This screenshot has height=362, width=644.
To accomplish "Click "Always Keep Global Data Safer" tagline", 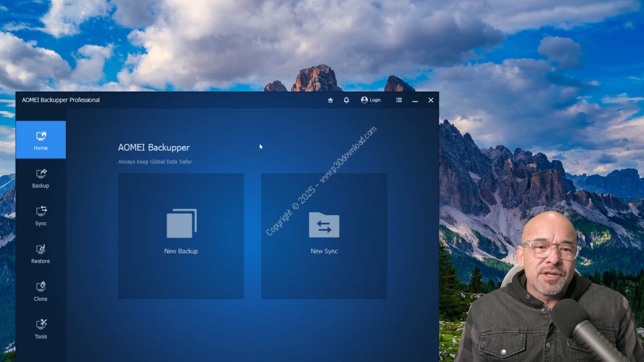I will [x=155, y=162].
